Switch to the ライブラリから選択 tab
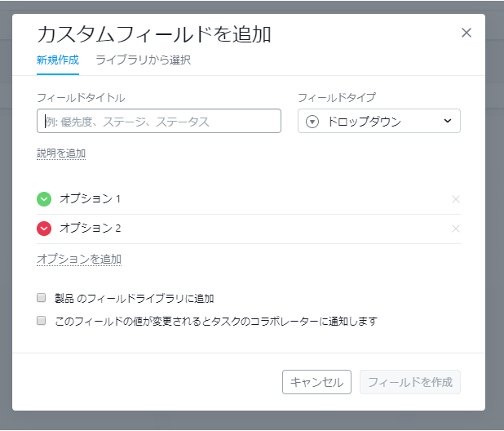 [x=143, y=60]
